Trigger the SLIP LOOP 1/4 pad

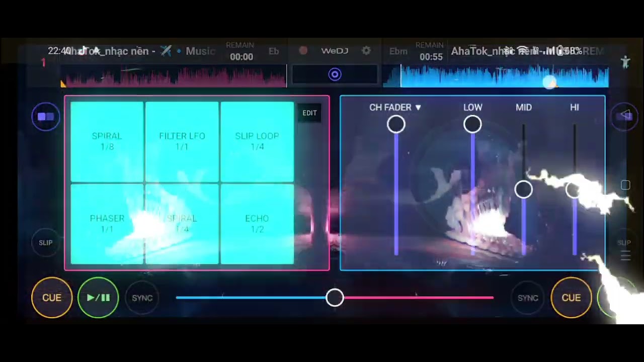[x=257, y=141]
